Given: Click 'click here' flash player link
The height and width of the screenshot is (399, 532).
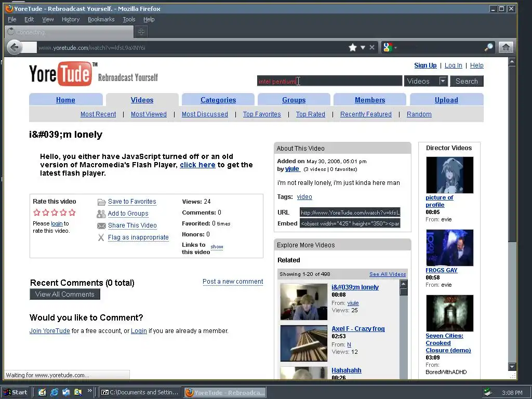Looking at the screenshot, I should (x=197, y=165).
